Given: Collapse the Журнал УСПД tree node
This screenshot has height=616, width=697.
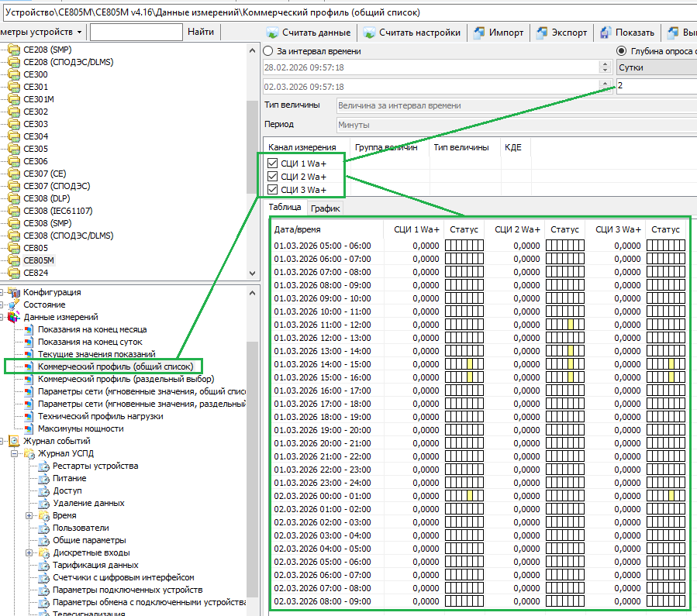Looking at the screenshot, I should (16, 453).
